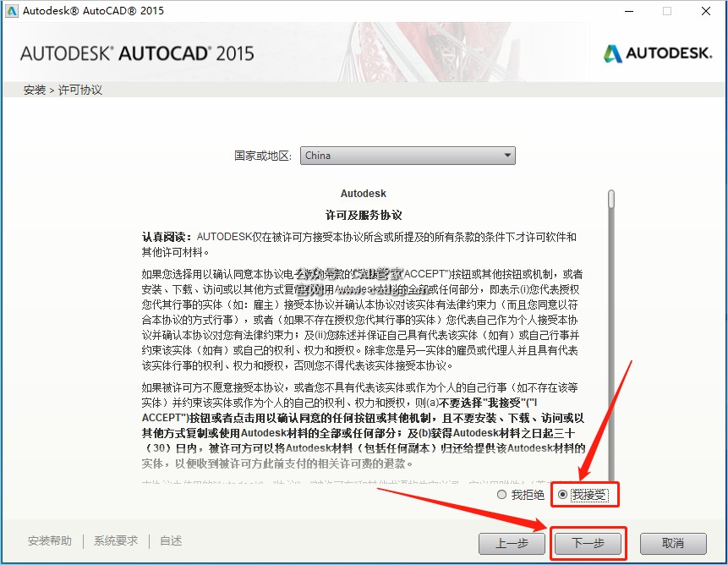Click the 许可协议 breadcrumb text
This screenshot has height=565, width=728.
79,90
